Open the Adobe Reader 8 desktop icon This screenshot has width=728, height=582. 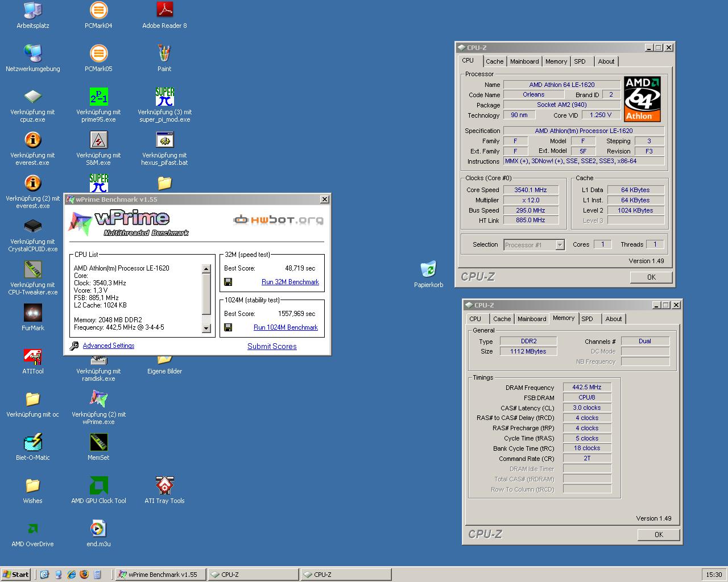[164, 10]
